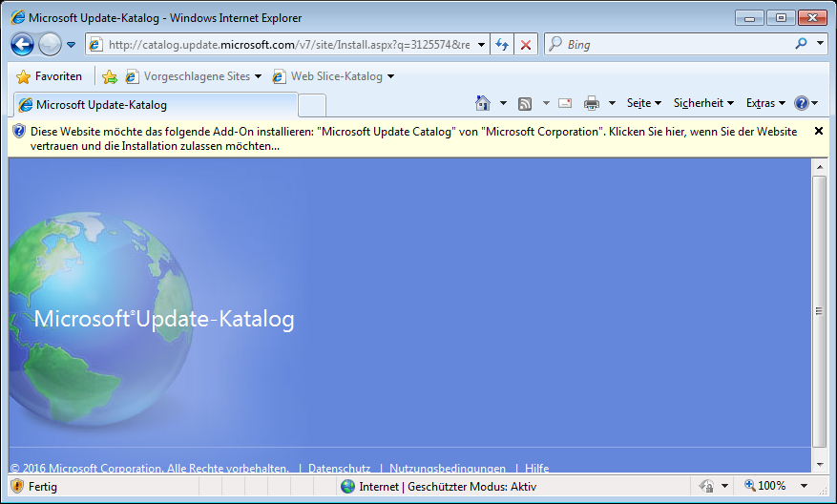Screen dimensions: 837x504
Task: Click the Home page icon
Action: (x=483, y=103)
